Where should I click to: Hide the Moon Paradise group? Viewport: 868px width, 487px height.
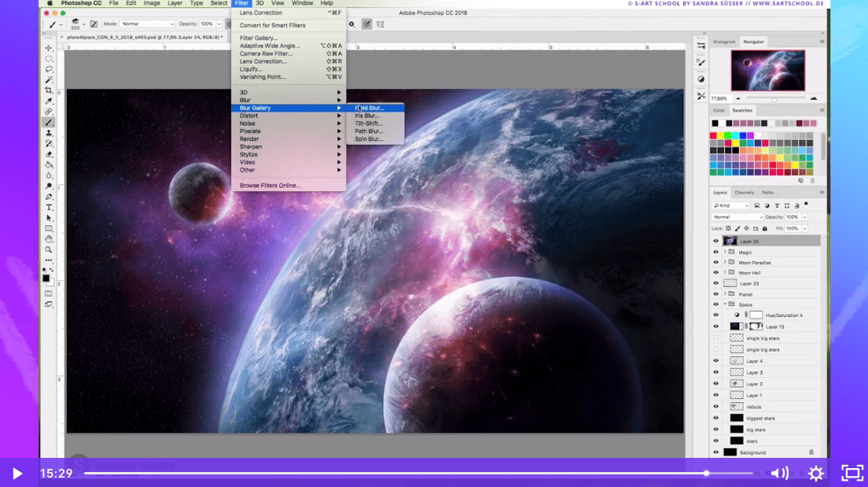click(715, 263)
